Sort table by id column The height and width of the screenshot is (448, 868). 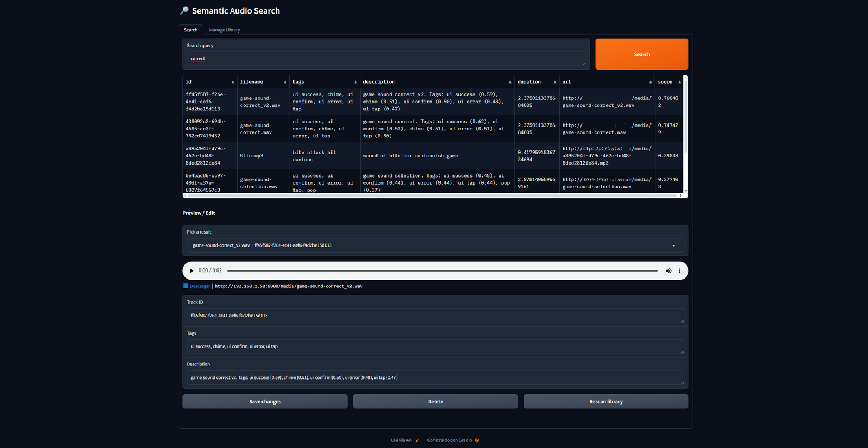tap(233, 82)
